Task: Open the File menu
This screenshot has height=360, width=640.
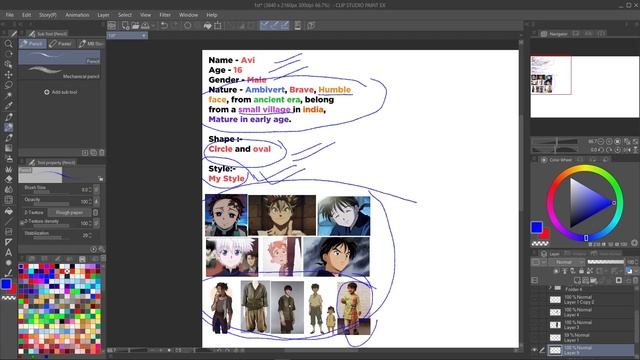Action: [9, 15]
